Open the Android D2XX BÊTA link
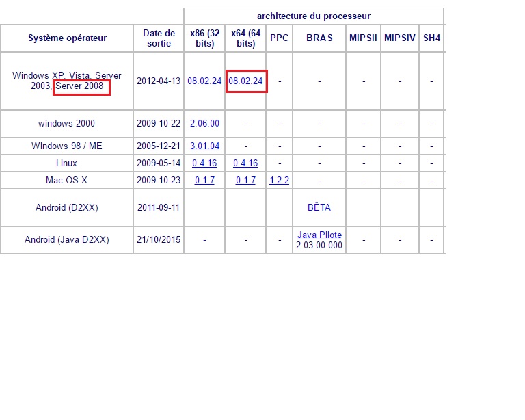 tap(319, 208)
